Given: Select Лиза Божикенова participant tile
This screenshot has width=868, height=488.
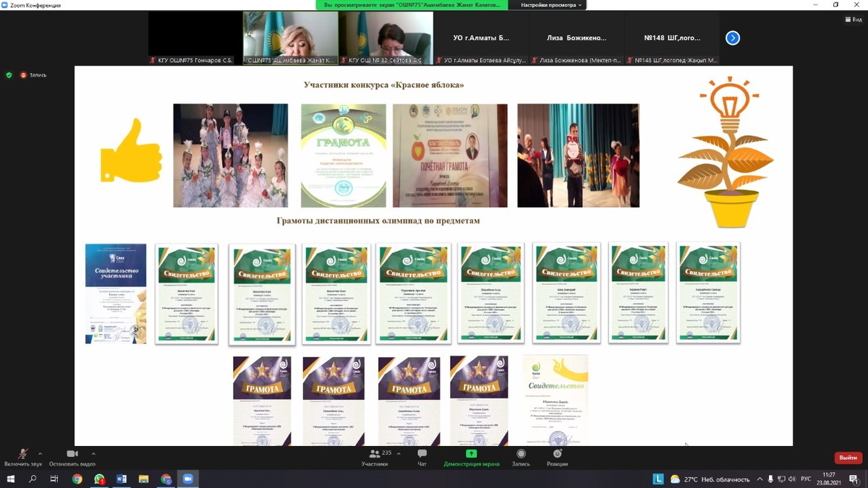Looking at the screenshot, I should (x=575, y=38).
